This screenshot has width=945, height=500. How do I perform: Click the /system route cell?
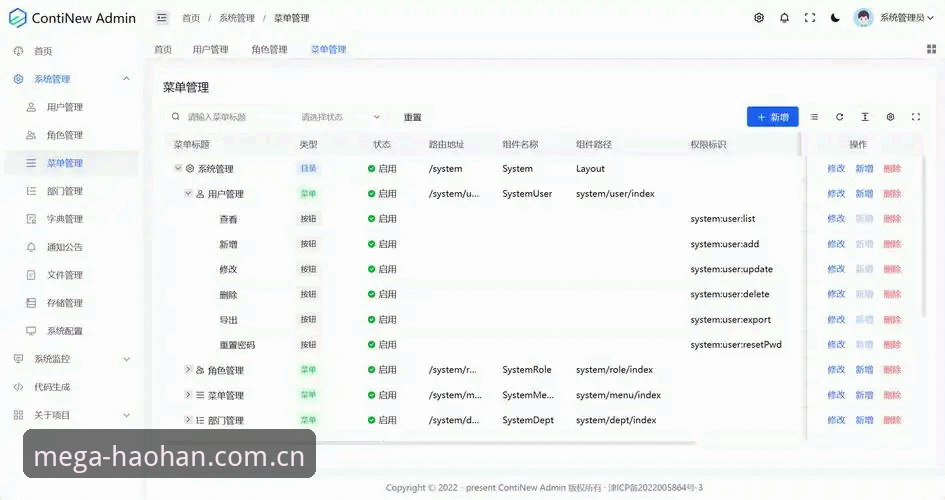[445, 169]
